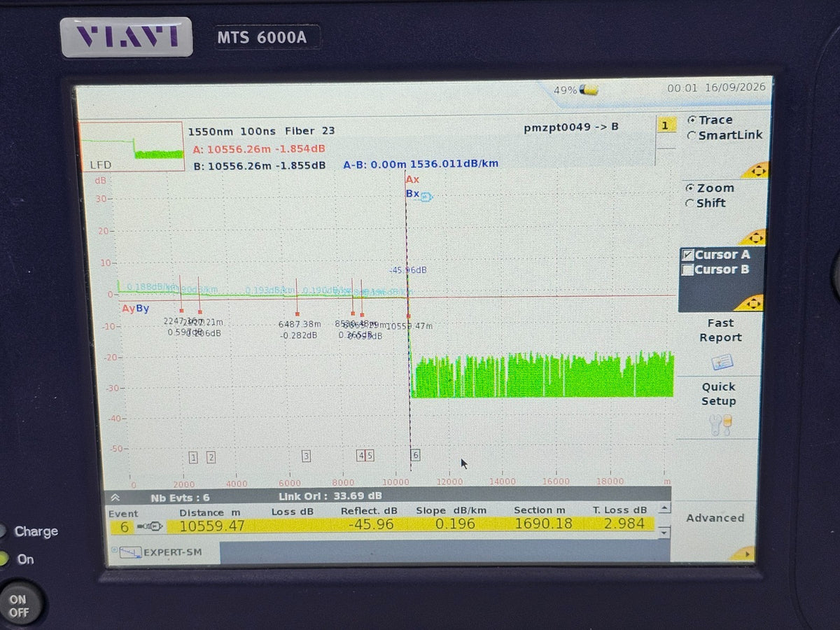Click the LFD overview thumbnail

click(x=132, y=147)
